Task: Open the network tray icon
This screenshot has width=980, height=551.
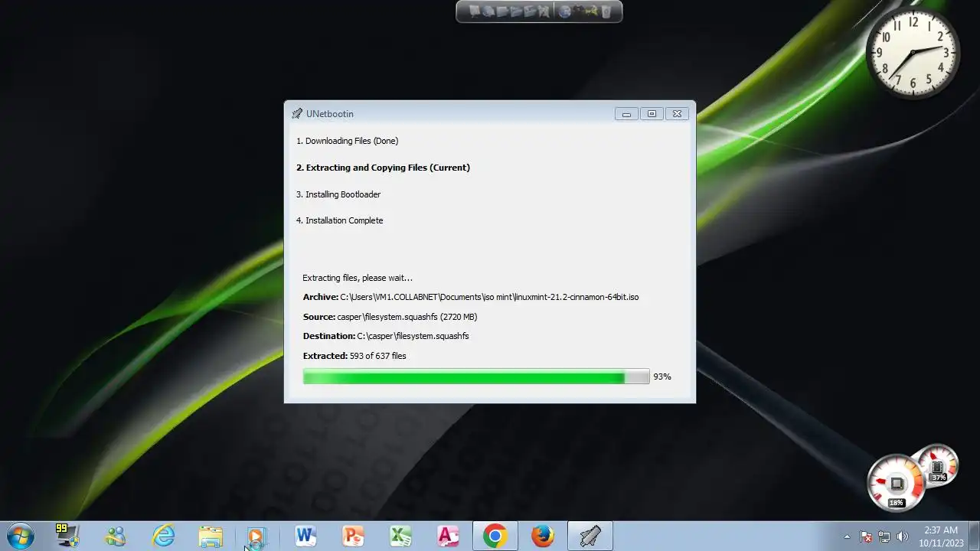Action: tap(884, 536)
